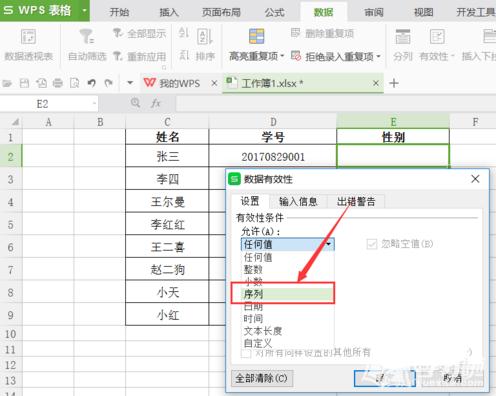Screen dimensions: 496x396
Task: Sort ascending with the A-Z icon
Action: point(184,33)
